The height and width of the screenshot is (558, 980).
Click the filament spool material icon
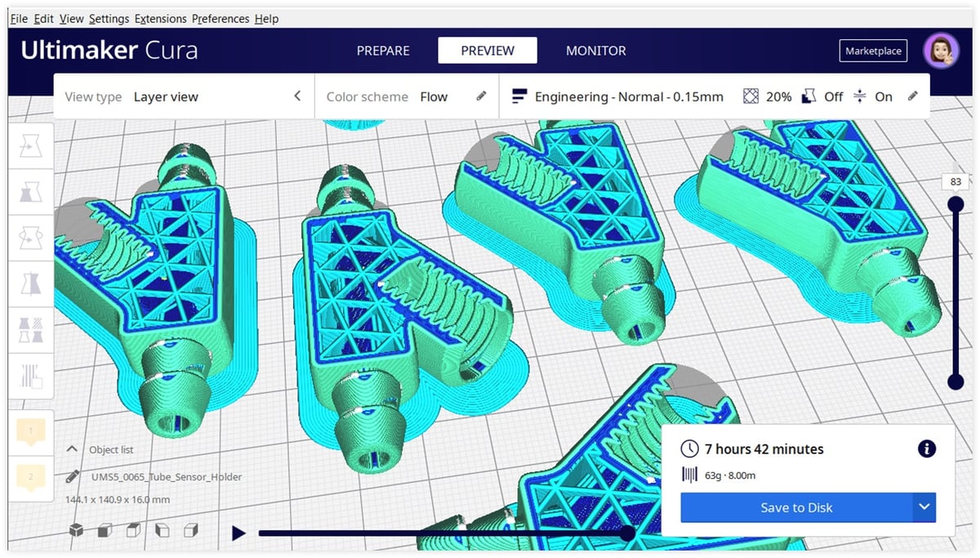pos(690,474)
